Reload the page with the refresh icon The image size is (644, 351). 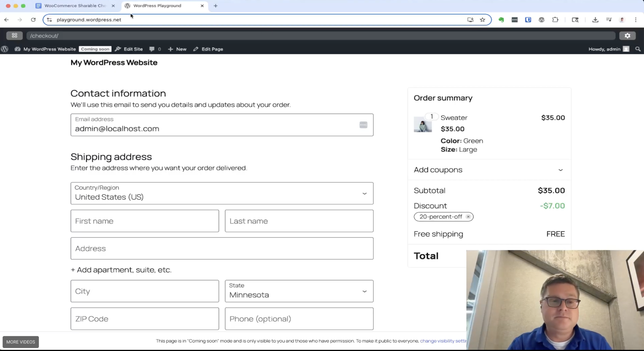[33, 20]
